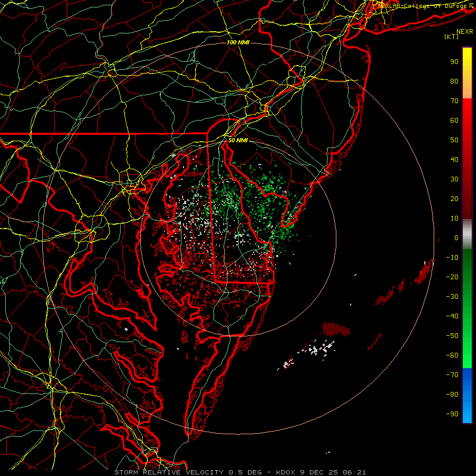Click the STORM RELATIVE VELOCITY caption title

[x=169, y=472]
